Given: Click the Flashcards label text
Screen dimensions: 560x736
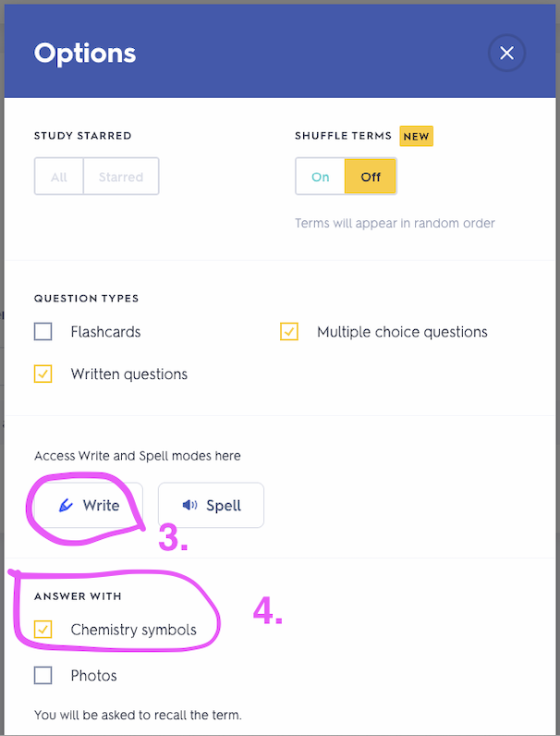Looking at the screenshot, I should point(105,332).
